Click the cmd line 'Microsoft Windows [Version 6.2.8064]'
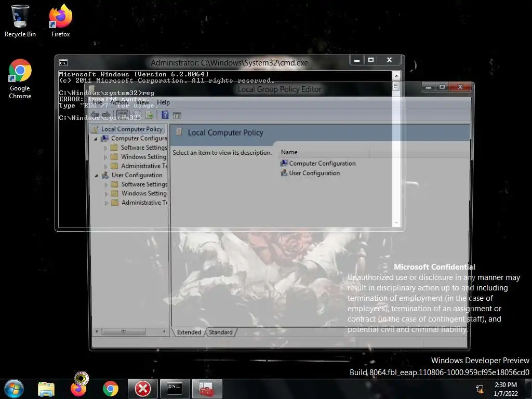The image size is (532, 399). coord(134,74)
